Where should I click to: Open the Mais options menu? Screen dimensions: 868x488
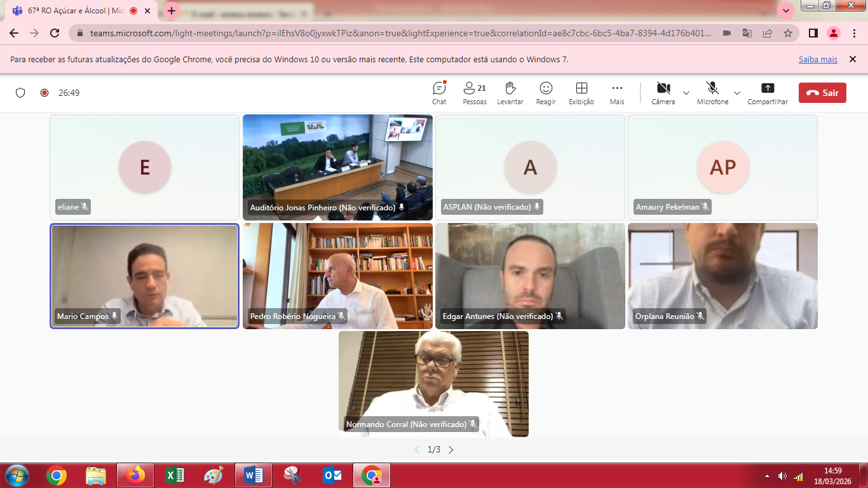(617, 93)
